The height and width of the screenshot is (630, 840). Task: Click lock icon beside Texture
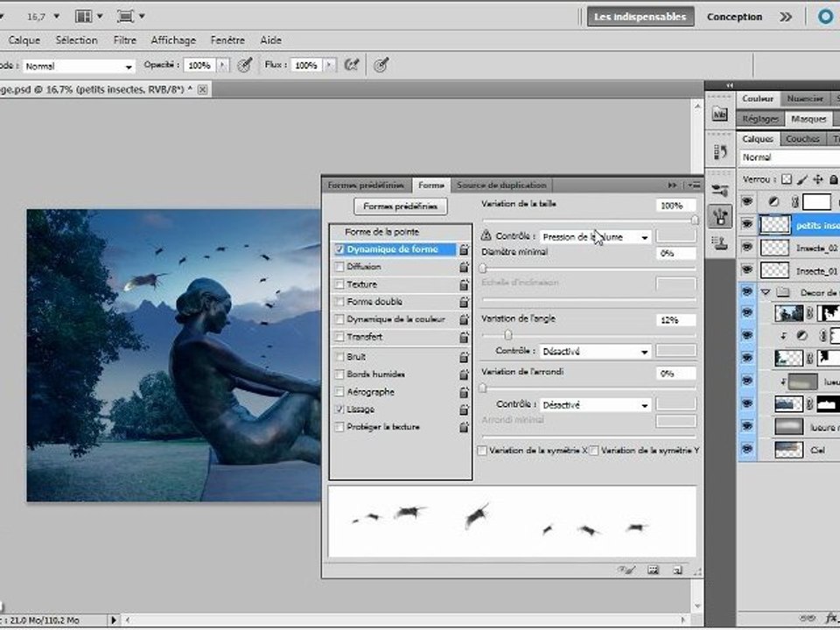464,284
